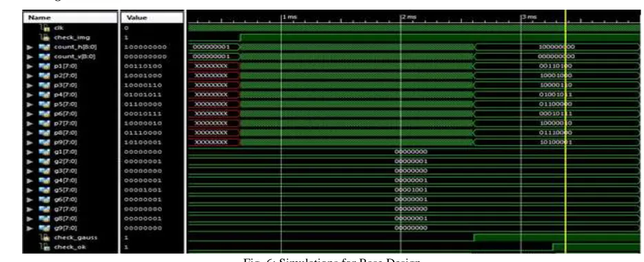
Task: Expand the g5[7:0] signal bus
Action: click(29, 190)
